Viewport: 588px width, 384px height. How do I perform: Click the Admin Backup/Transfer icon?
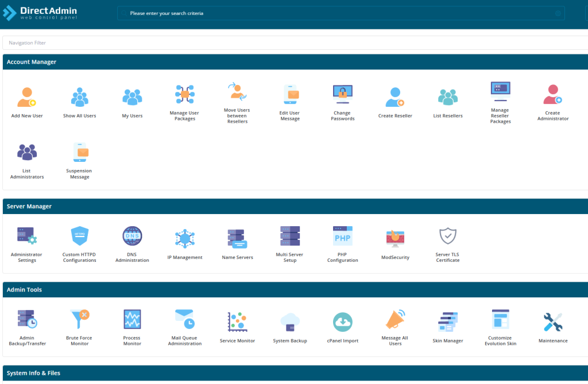27,319
